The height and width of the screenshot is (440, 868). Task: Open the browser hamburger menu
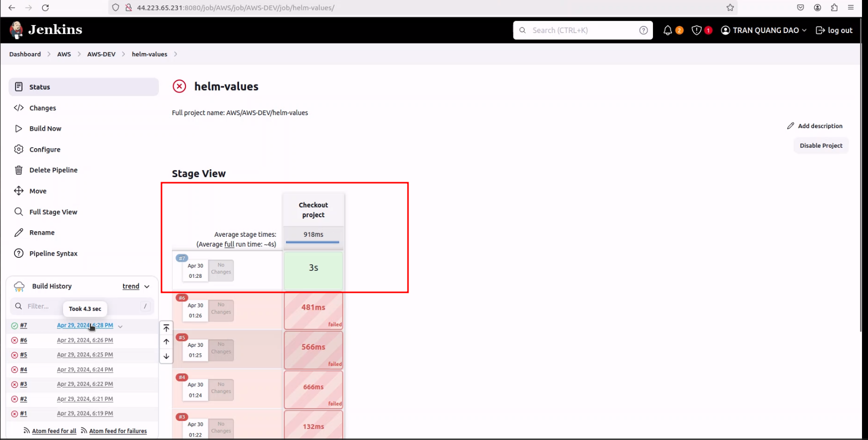coord(851,8)
